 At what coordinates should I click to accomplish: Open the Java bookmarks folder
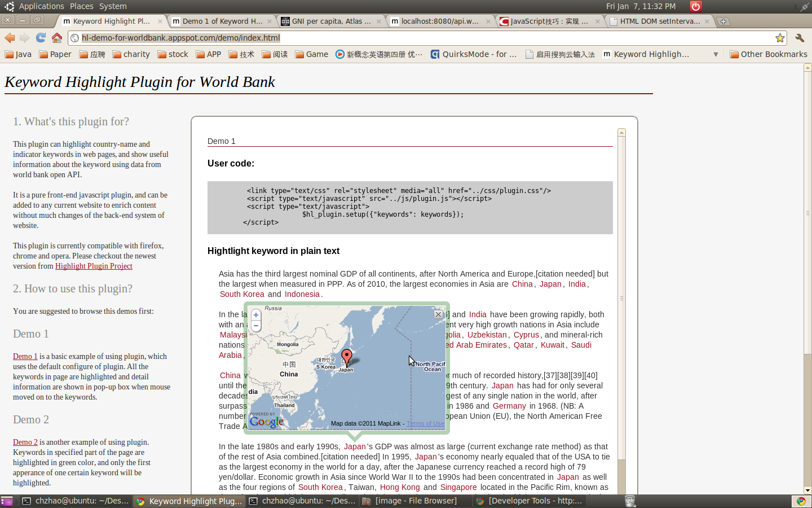pos(18,54)
